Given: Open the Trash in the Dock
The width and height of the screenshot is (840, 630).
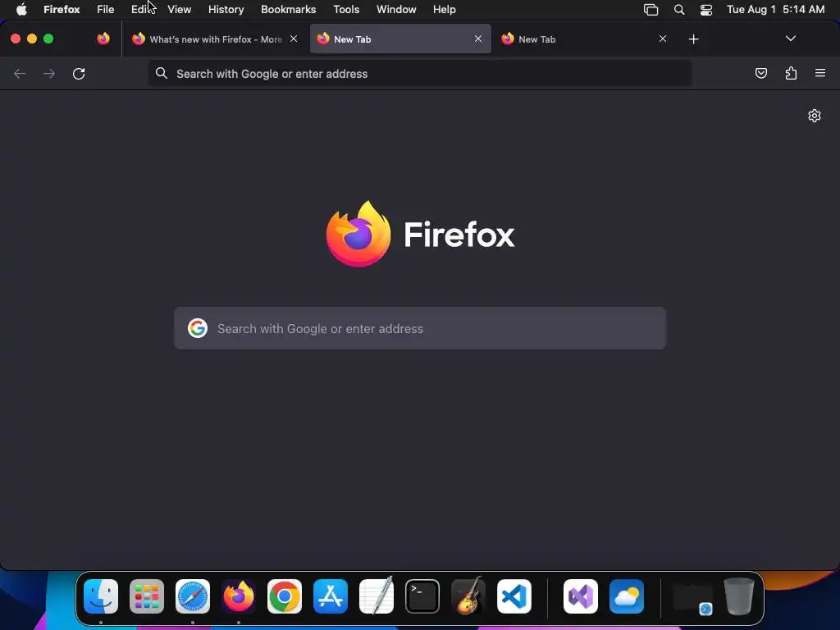Looking at the screenshot, I should pos(739,596).
